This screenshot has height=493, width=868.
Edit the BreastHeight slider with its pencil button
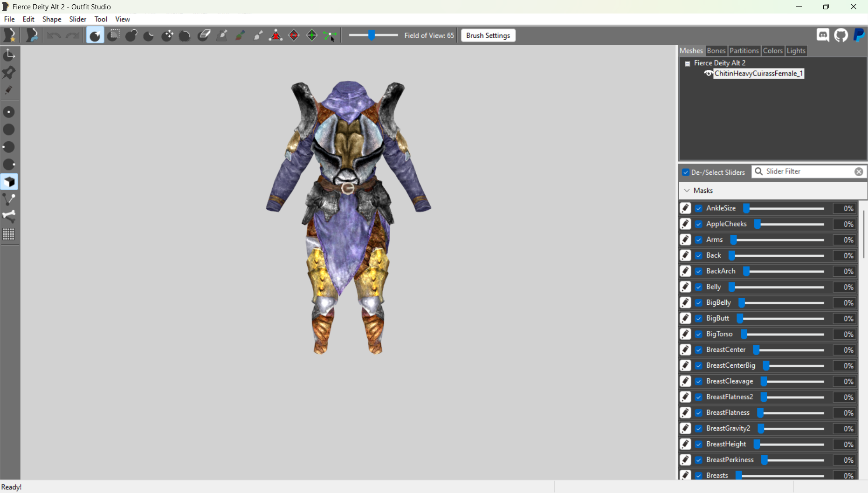685,444
